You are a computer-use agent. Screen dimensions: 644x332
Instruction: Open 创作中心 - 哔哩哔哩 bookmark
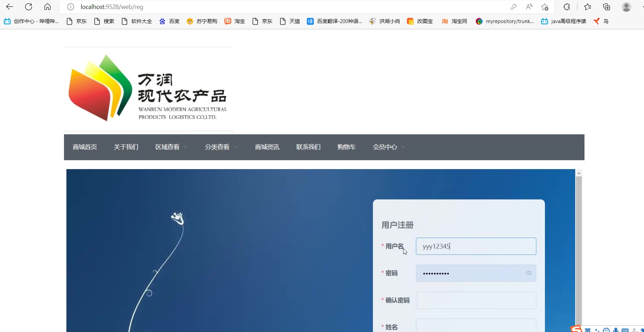[x=31, y=21]
